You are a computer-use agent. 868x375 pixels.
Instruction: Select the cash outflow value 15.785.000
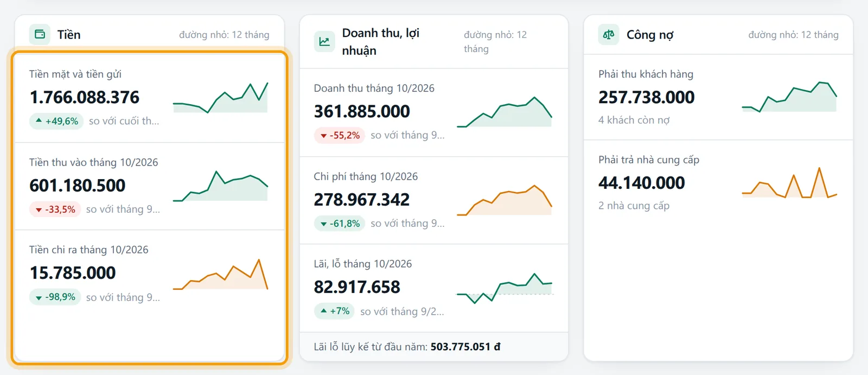73,273
